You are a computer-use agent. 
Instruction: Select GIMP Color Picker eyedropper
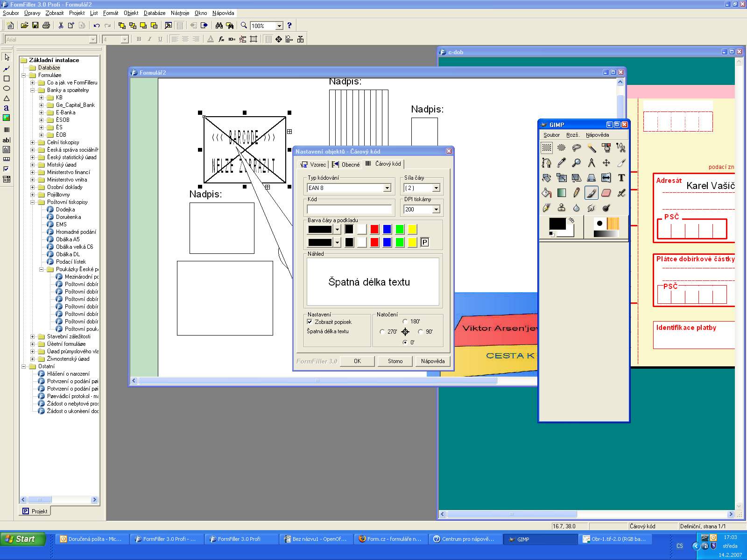coord(561,163)
